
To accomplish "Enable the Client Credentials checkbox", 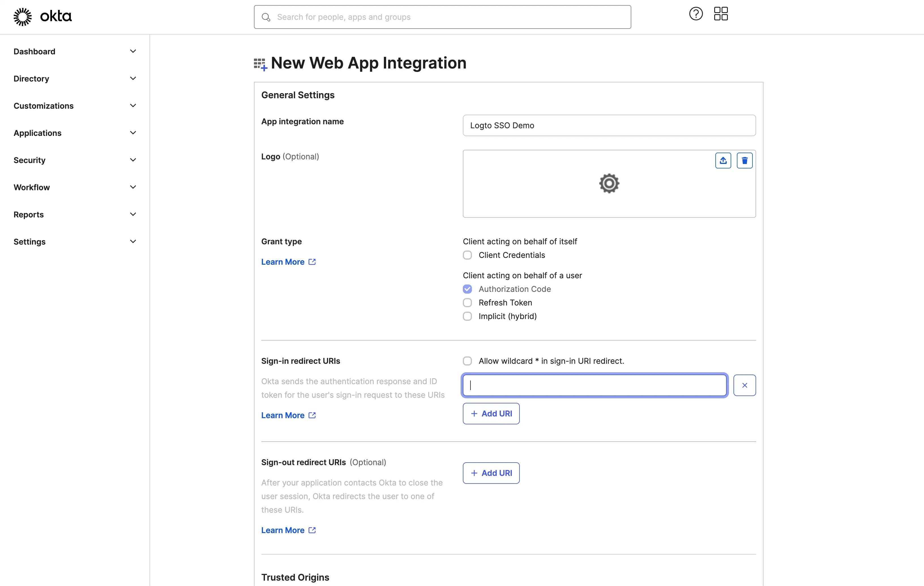I will coord(467,254).
